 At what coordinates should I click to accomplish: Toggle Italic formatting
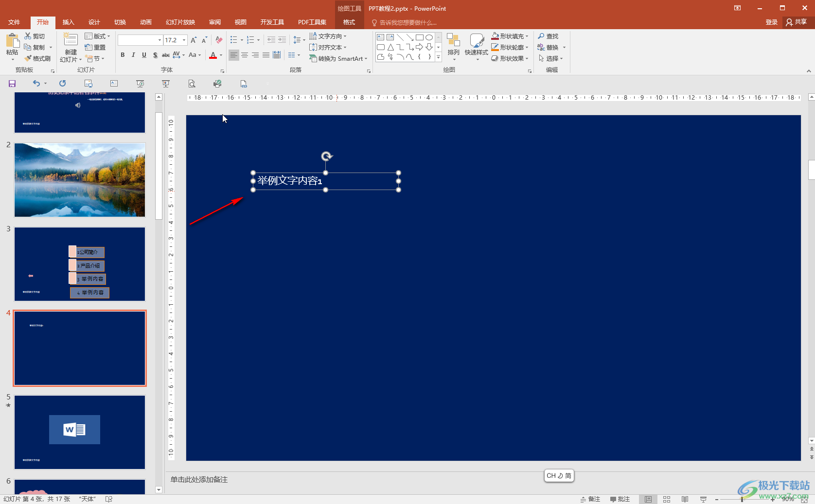click(x=133, y=55)
